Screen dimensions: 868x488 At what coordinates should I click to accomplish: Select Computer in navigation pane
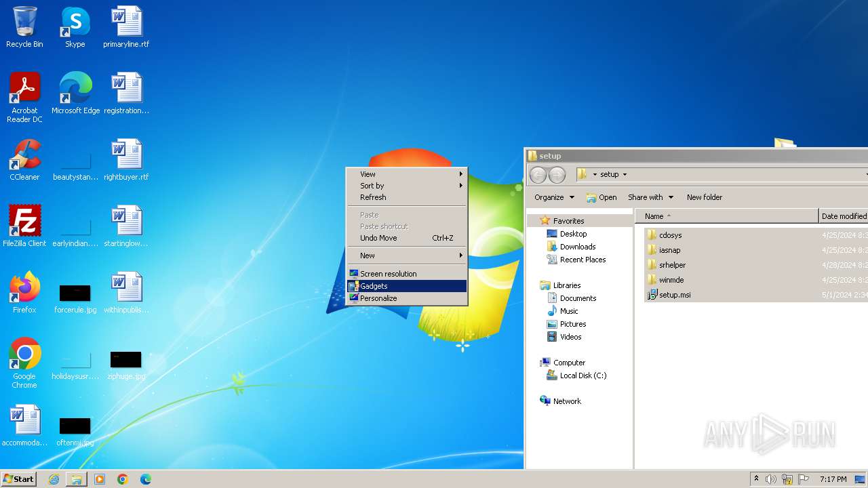click(563, 363)
